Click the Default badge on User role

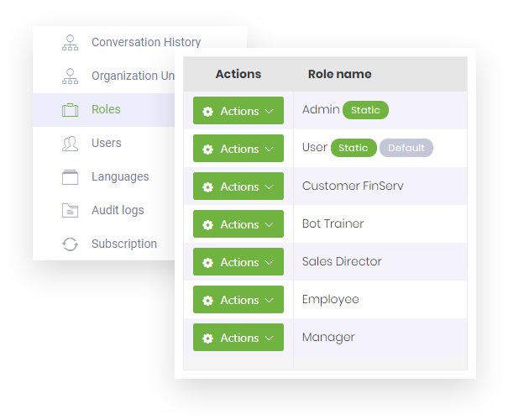[x=406, y=148]
